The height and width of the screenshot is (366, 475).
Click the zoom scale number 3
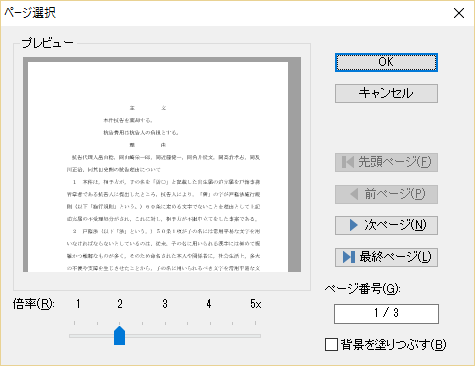(x=165, y=304)
